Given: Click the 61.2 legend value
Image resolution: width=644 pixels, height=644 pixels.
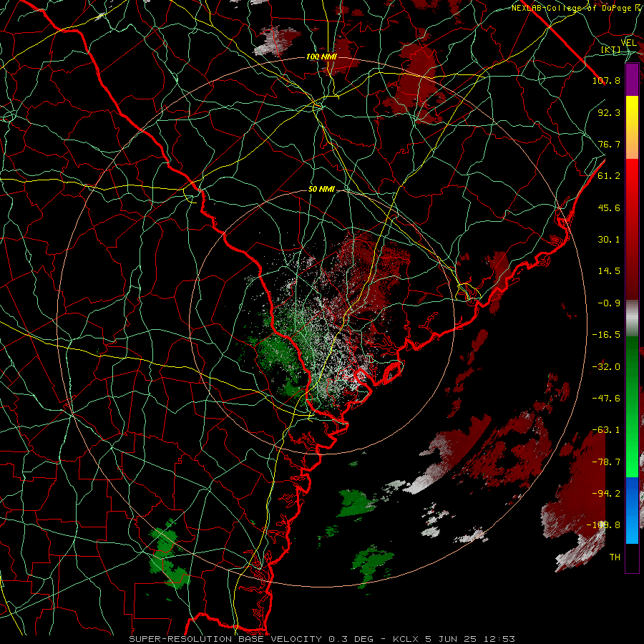Looking at the screenshot, I should click(609, 176).
